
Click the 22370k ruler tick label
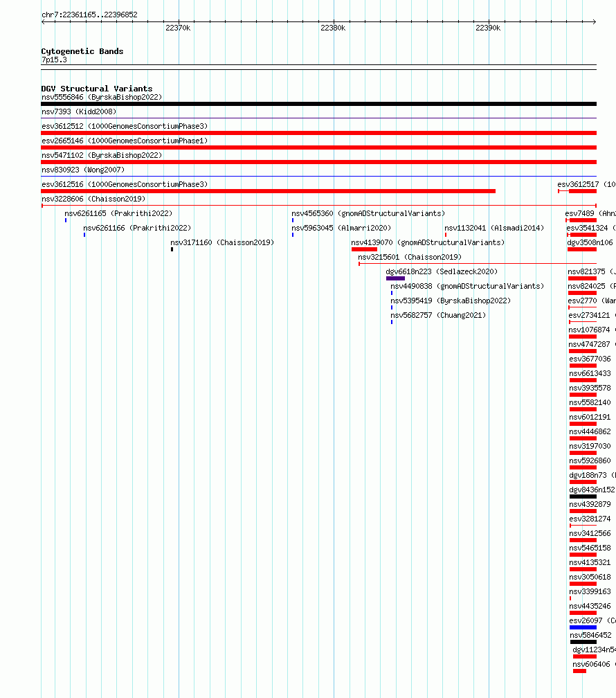178,28
